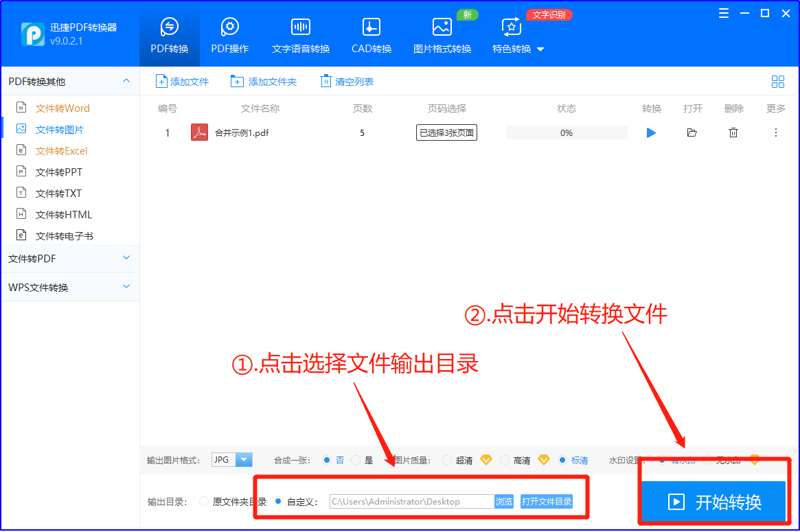Viewport: 800px width, 532px height.
Task: Select 文件转图片 in sidebar
Action: tap(59, 130)
